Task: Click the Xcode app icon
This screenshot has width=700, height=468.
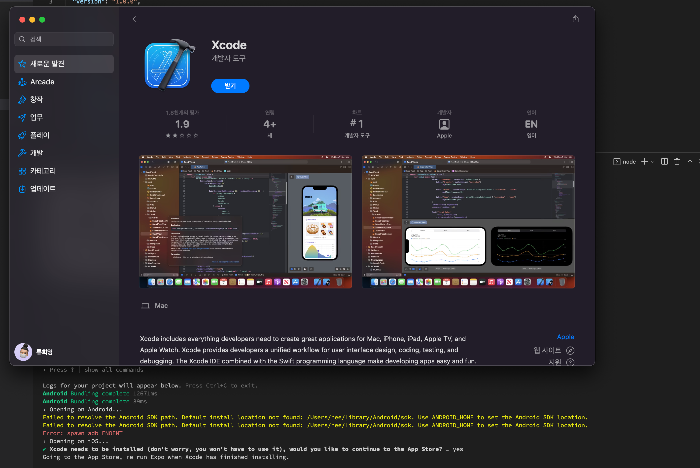Action: [170, 64]
